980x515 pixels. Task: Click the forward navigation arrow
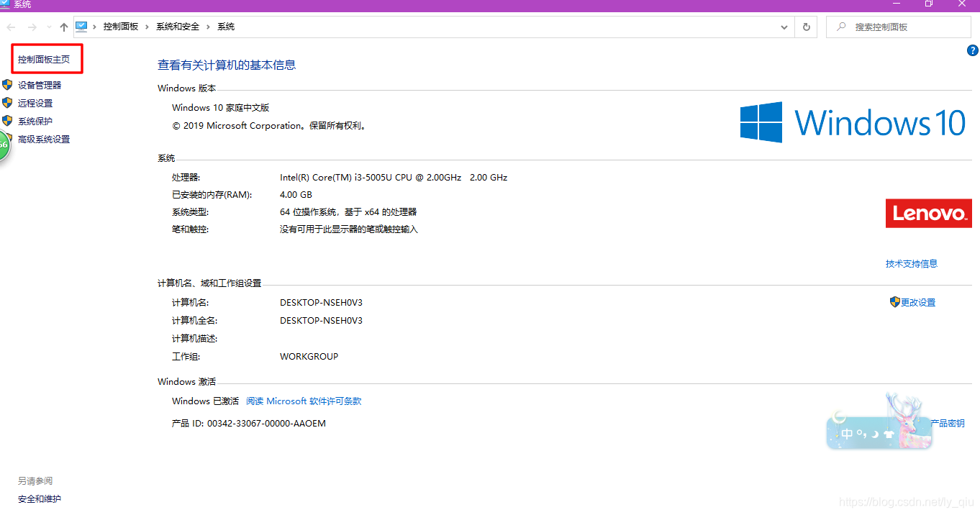[x=32, y=27]
